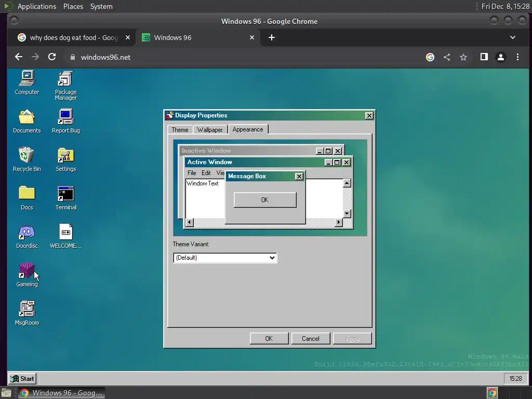The width and height of the screenshot is (532, 399).
Task: Toggle the Chrome side panel icon
Action: [484, 57]
